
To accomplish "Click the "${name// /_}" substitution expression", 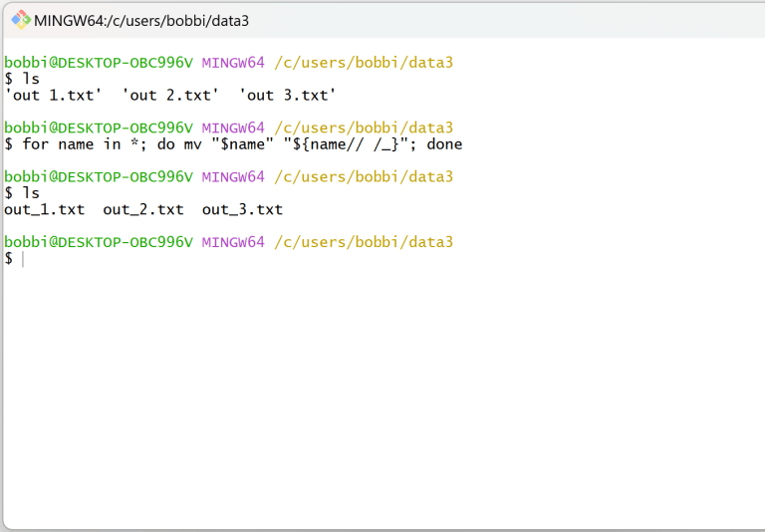I will pos(346,144).
